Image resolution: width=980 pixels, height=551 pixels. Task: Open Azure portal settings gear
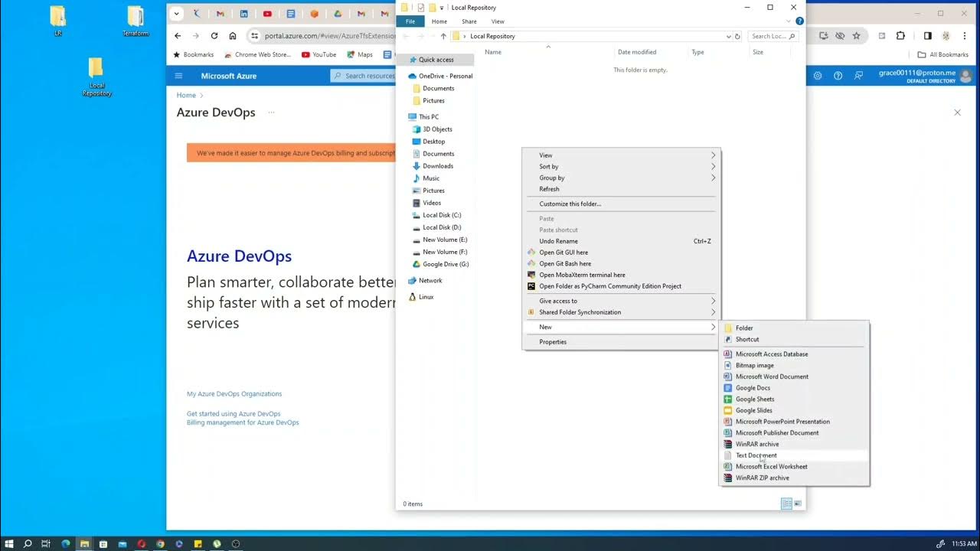click(818, 76)
